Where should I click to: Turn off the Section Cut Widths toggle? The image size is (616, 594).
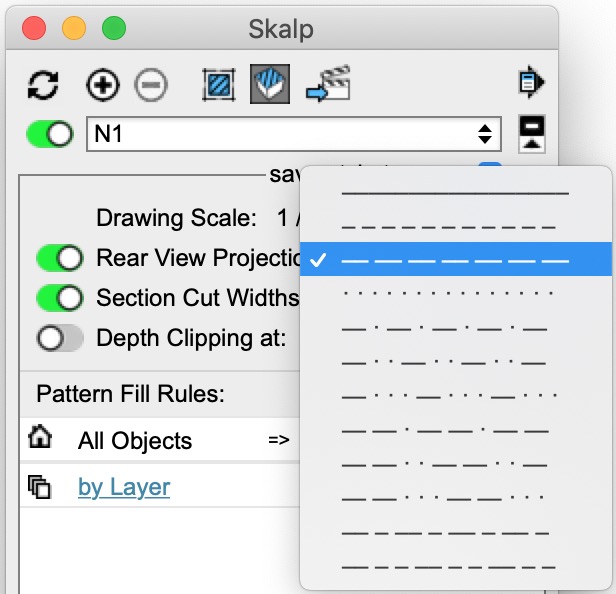pyautogui.click(x=60, y=298)
